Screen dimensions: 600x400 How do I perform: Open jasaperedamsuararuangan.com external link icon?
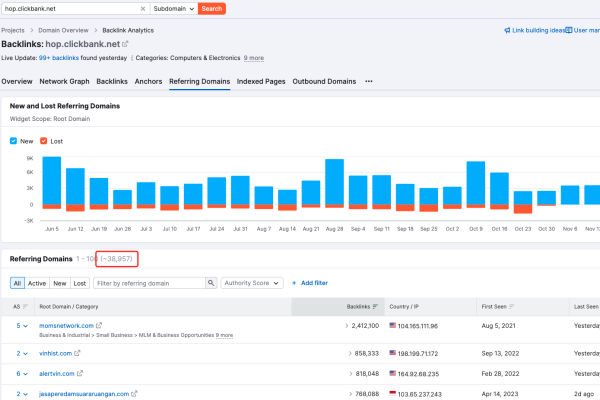point(134,393)
